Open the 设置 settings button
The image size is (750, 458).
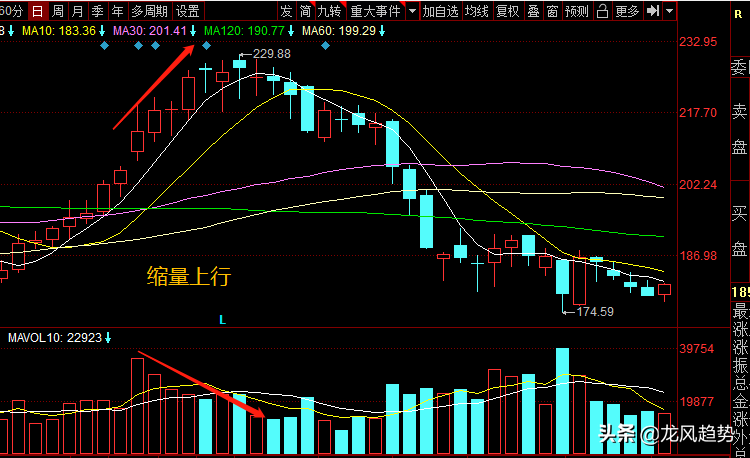188,11
